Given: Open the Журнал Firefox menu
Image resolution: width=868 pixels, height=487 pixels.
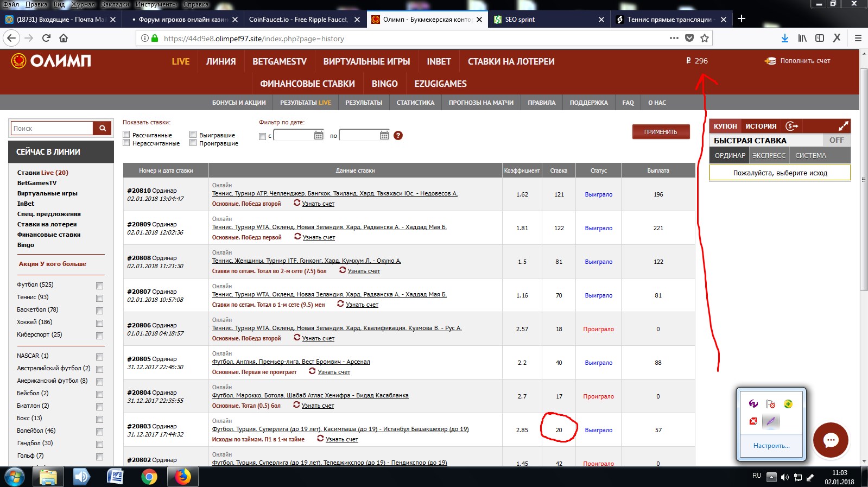Looking at the screenshot, I should pyautogui.click(x=84, y=4).
